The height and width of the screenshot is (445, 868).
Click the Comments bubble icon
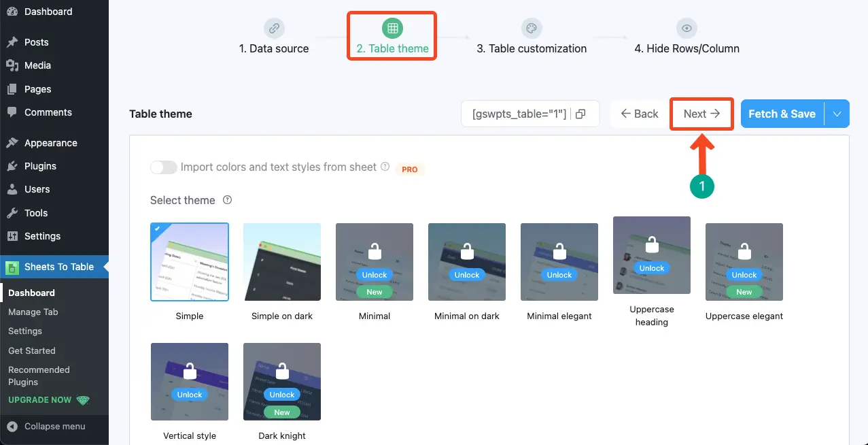(12, 112)
